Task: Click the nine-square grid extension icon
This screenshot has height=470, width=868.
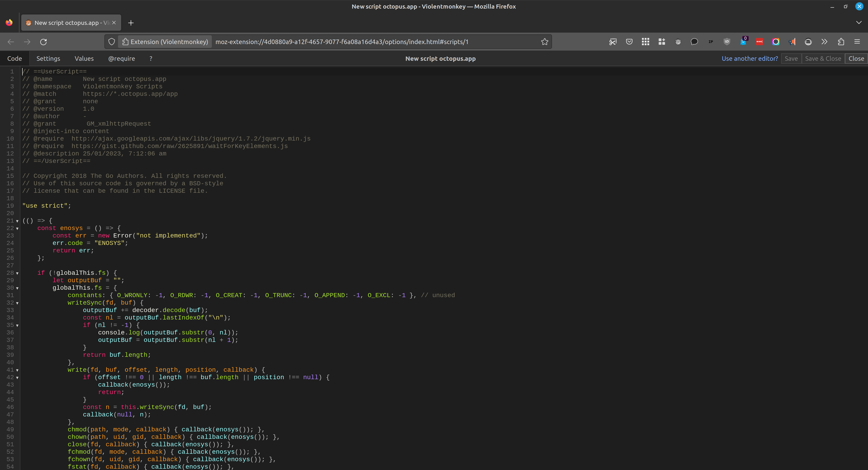Action: [645, 42]
